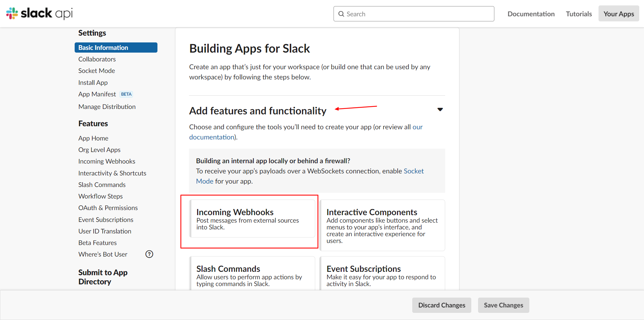Click the Your Apps button

pos(618,14)
